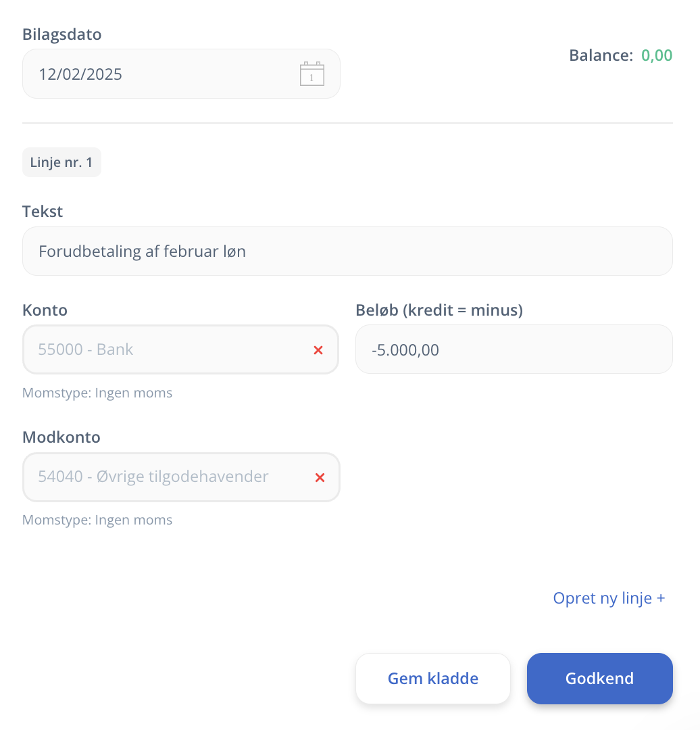Click the Beløb (kredit = minus) label

coord(439,310)
